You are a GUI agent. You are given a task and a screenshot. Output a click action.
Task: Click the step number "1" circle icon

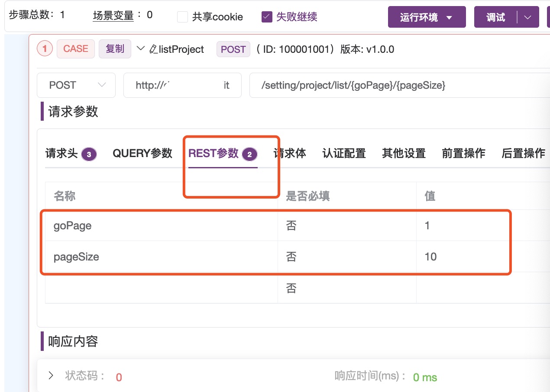tap(45, 49)
